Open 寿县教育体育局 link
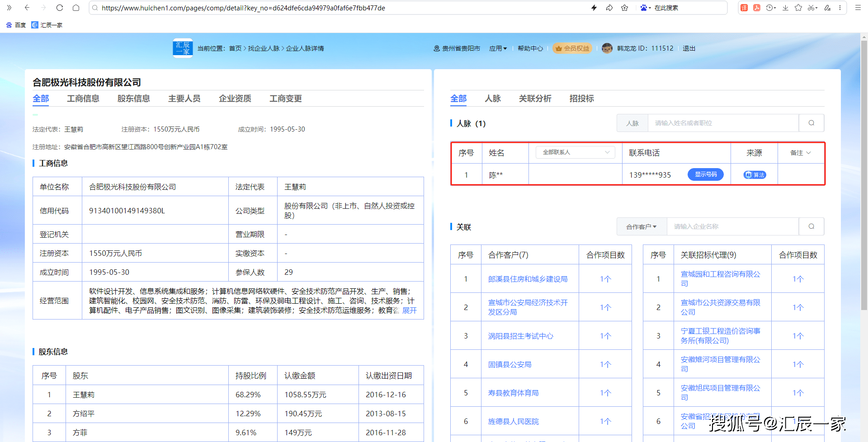Image resolution: width=868 pixels, height=442 pixels. tap(514, 393)
